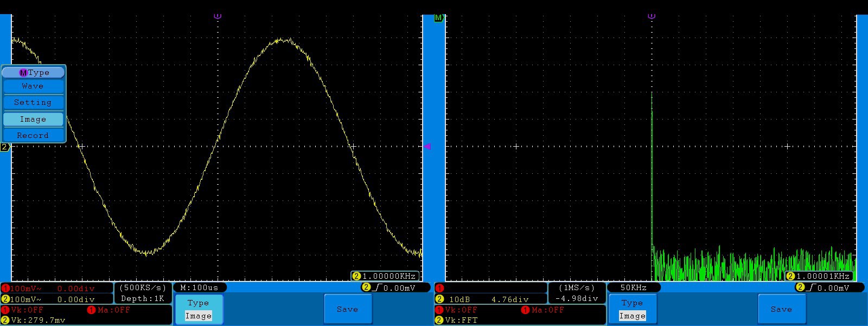The width and height of the screenshot is (868, 326).
Task: Click the Depth:1K memory depth readout
Action: click(x=143, y=299)
